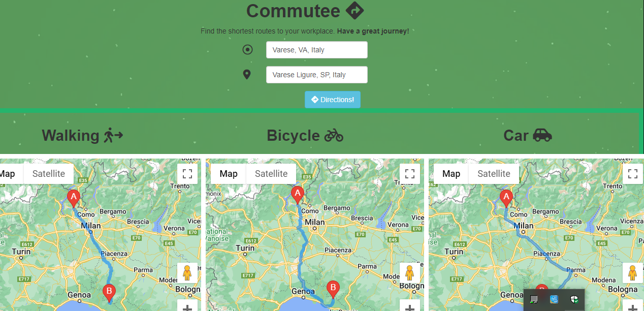
Task: Select Street View pegman on walking map
Action: (187, 273)
